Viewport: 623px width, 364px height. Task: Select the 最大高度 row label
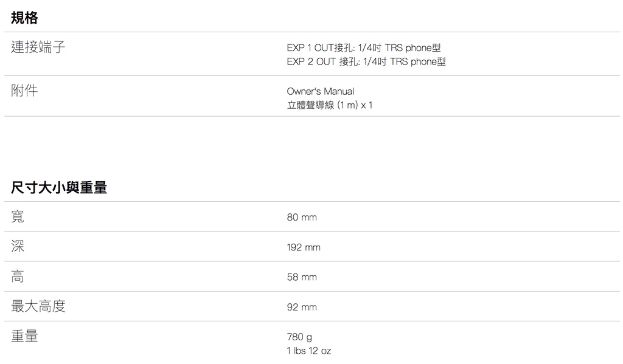38,306
